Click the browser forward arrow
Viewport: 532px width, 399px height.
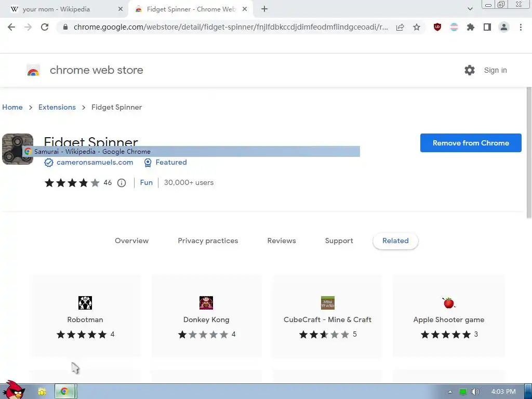click(x=28, y=27)
